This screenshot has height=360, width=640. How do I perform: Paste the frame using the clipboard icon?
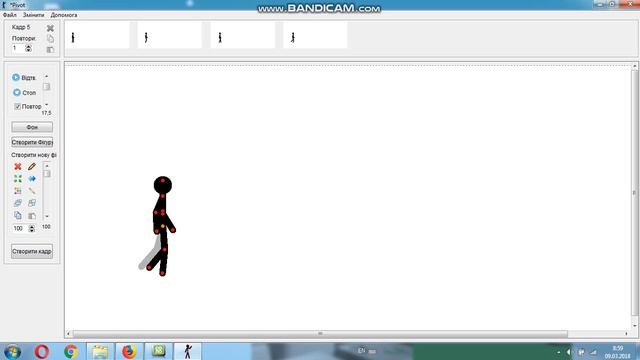pyautogui.click(x=50, y=49)
